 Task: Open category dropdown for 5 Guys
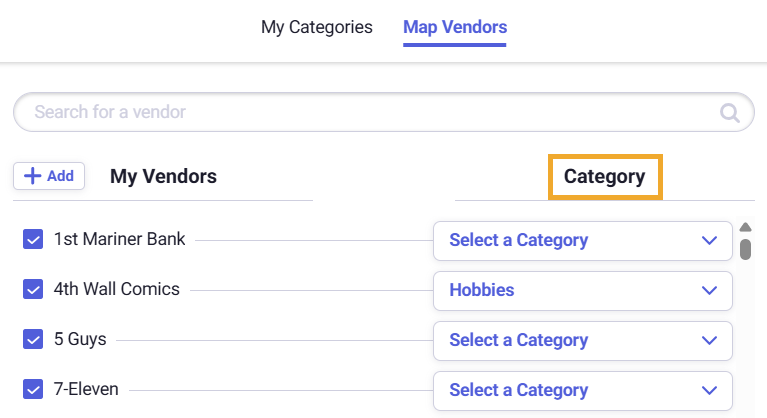[x=582, y=340]
